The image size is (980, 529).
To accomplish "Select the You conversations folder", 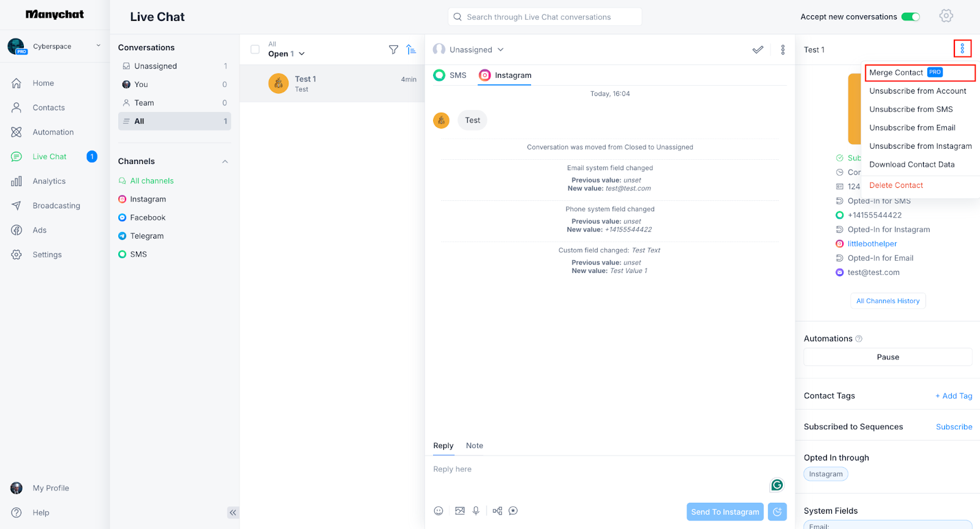I will 175,84.
